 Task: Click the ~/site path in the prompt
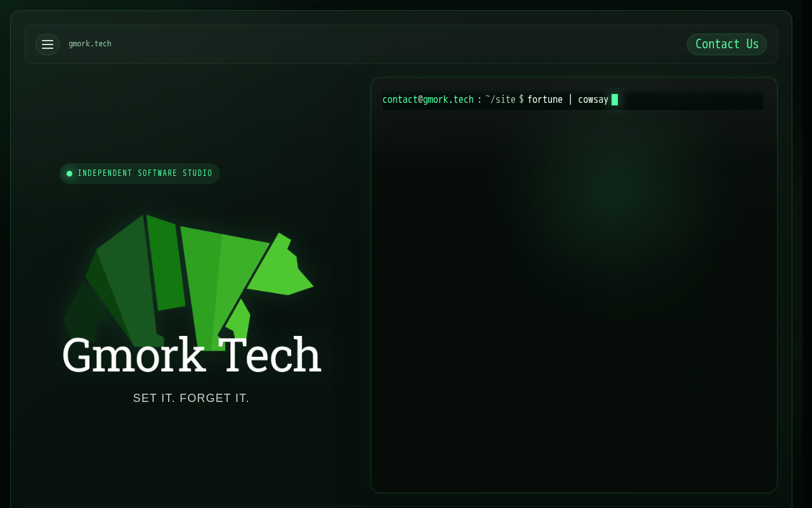[501, 100]
